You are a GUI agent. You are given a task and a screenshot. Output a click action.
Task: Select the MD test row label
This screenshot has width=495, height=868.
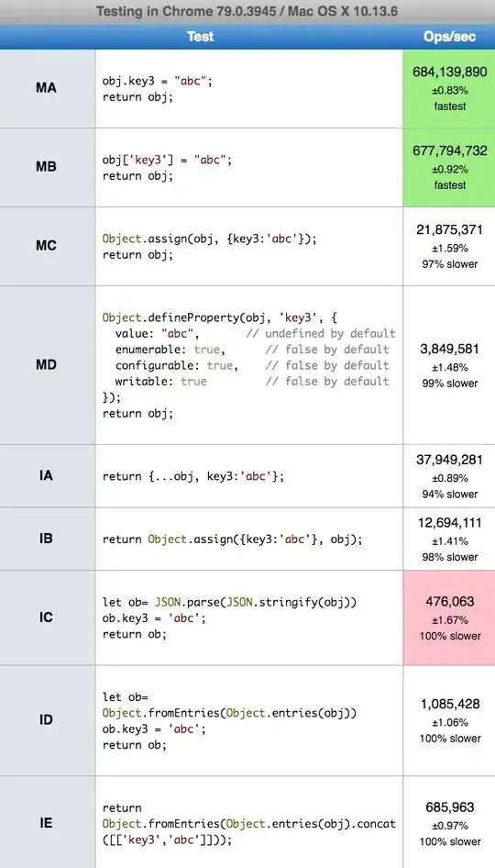[47, 365]
